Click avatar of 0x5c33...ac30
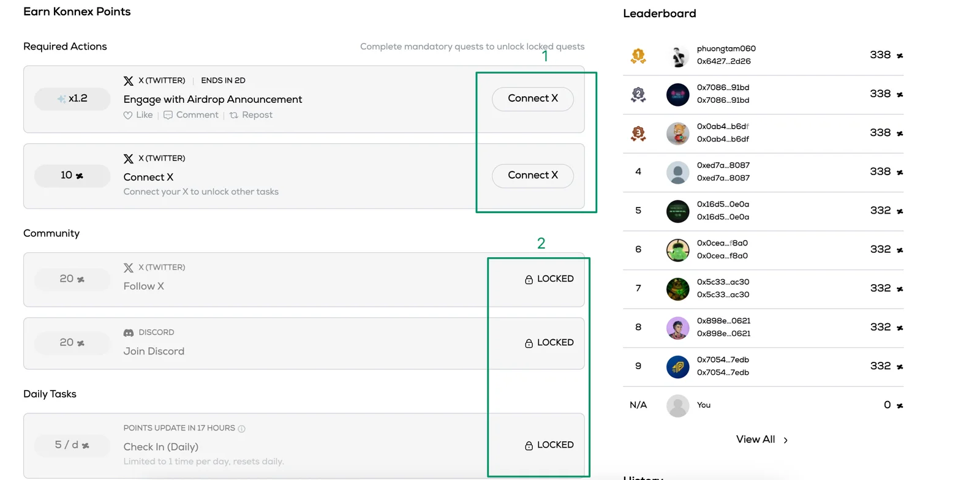This screenshot has height=480, width=980. (x=678, y=289)
